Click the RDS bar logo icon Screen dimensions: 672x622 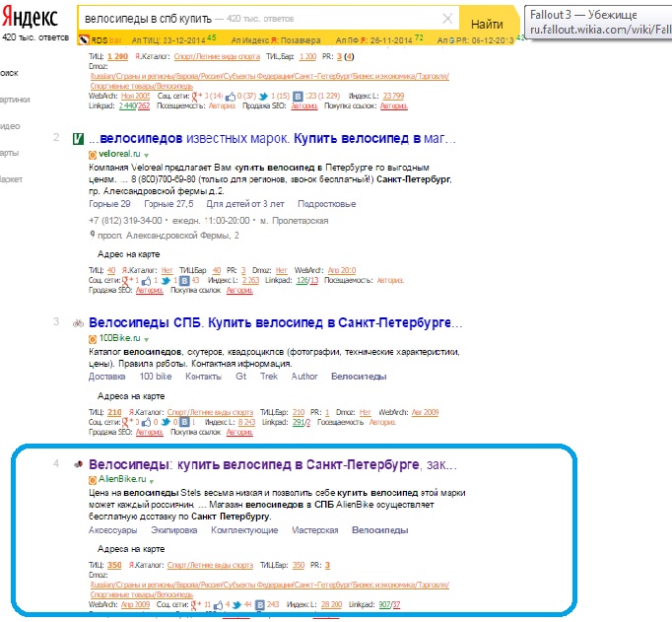85,39
